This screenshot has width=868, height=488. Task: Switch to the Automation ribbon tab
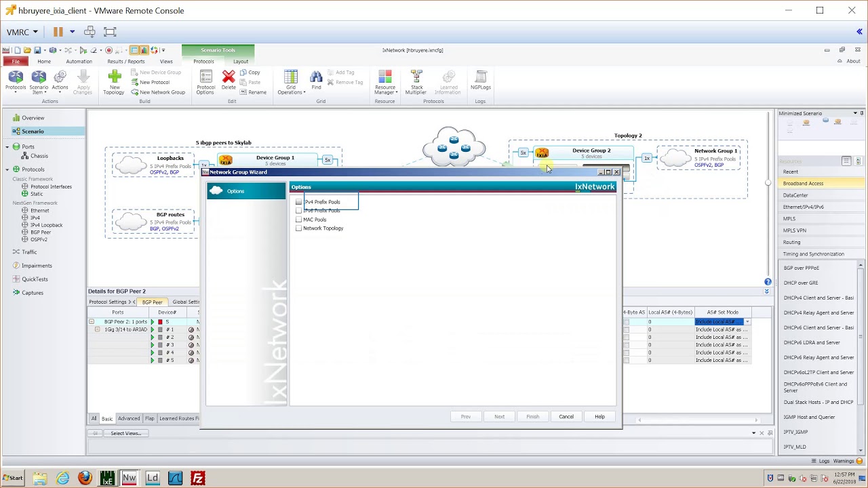[79, 62]
